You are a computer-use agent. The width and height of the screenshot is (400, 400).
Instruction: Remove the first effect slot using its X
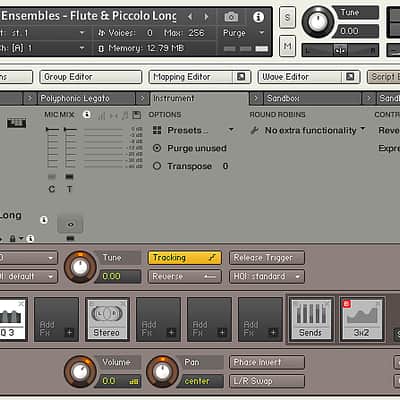coord(21,304)
